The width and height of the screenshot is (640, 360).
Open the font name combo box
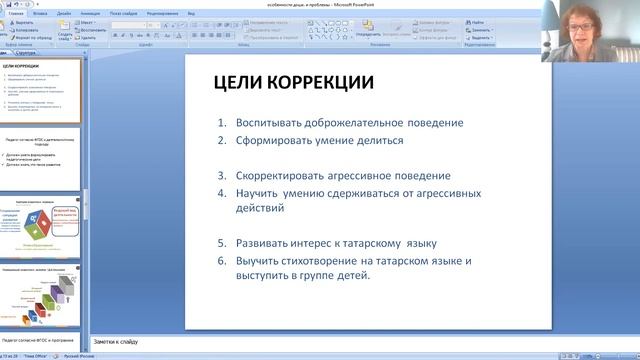coord(129,25)
